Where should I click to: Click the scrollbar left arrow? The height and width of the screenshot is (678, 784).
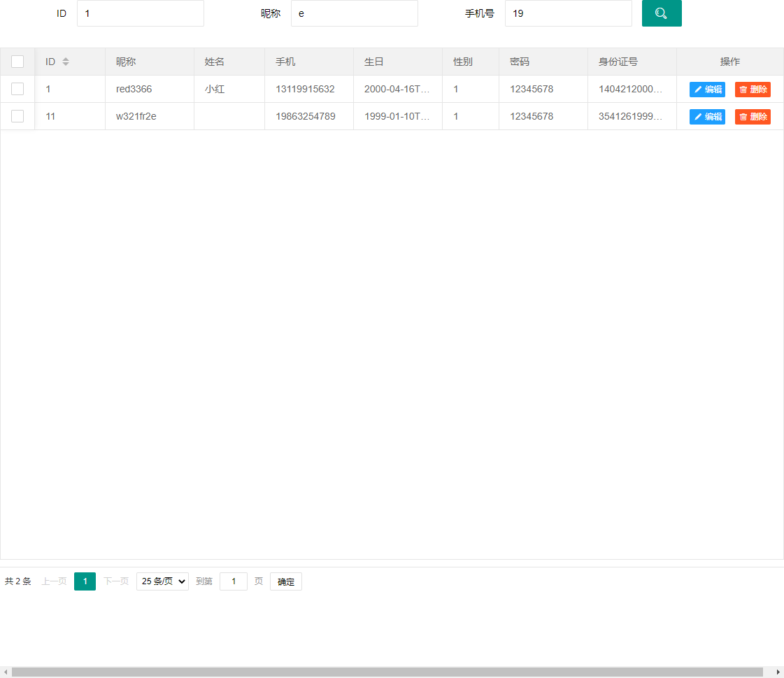pyautogui.click(x=5, y=672)
